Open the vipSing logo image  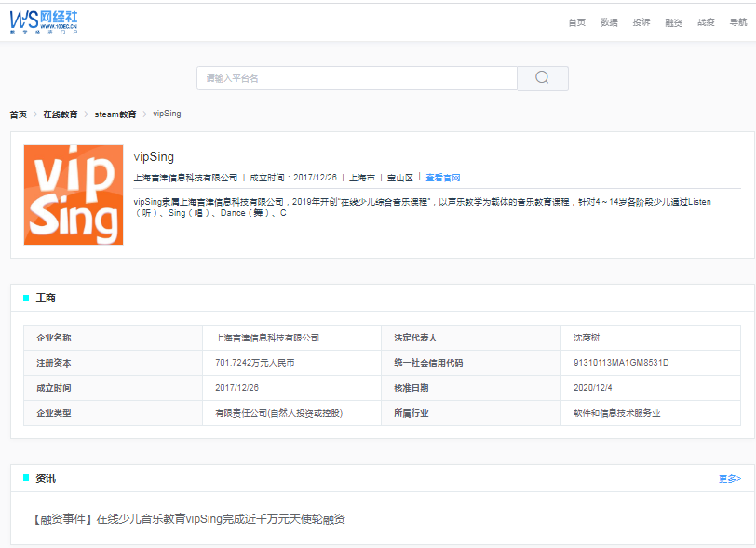point(74,194)
